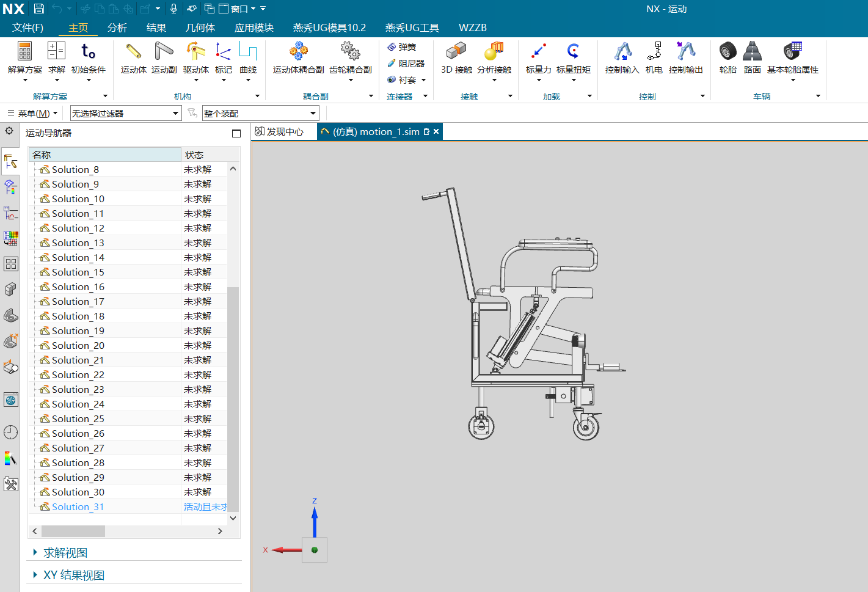This screenshot has height=592, width=868.
Task: Maximize the 运动导航器 panel toggle box
Action: [236, 134]
